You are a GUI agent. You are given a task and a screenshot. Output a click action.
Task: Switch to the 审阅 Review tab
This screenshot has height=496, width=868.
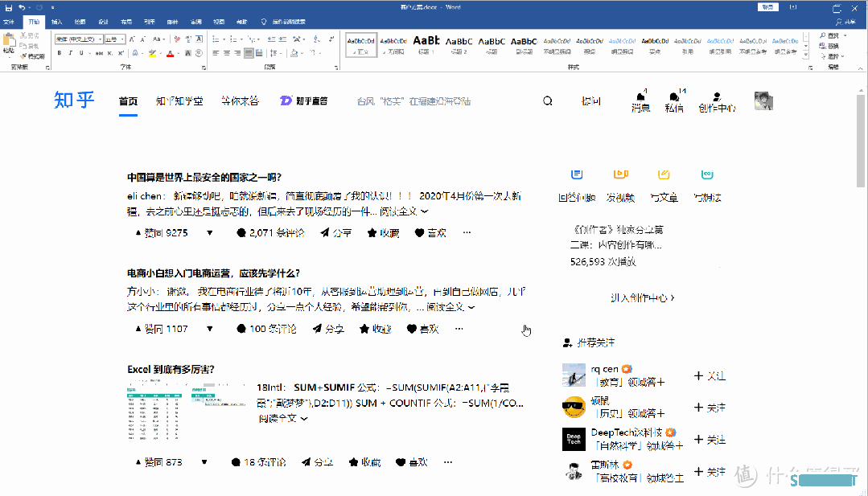(196, 23)
